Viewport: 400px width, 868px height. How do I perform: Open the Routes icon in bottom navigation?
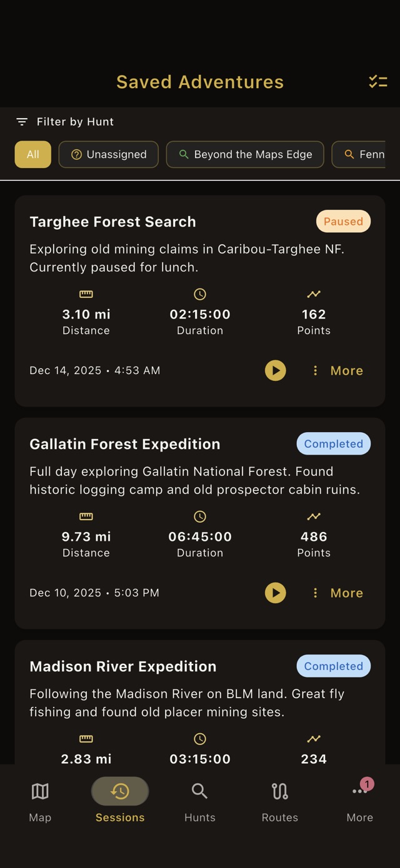pyautogui.click(x=279, y=791)
